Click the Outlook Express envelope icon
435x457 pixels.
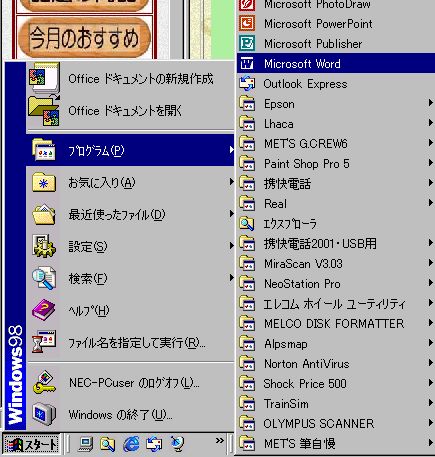coord(247,84)
